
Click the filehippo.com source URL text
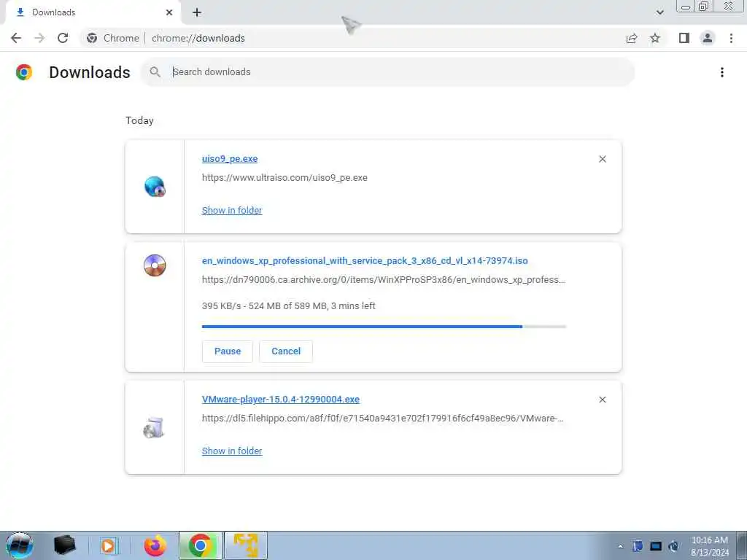coord(382,418)
